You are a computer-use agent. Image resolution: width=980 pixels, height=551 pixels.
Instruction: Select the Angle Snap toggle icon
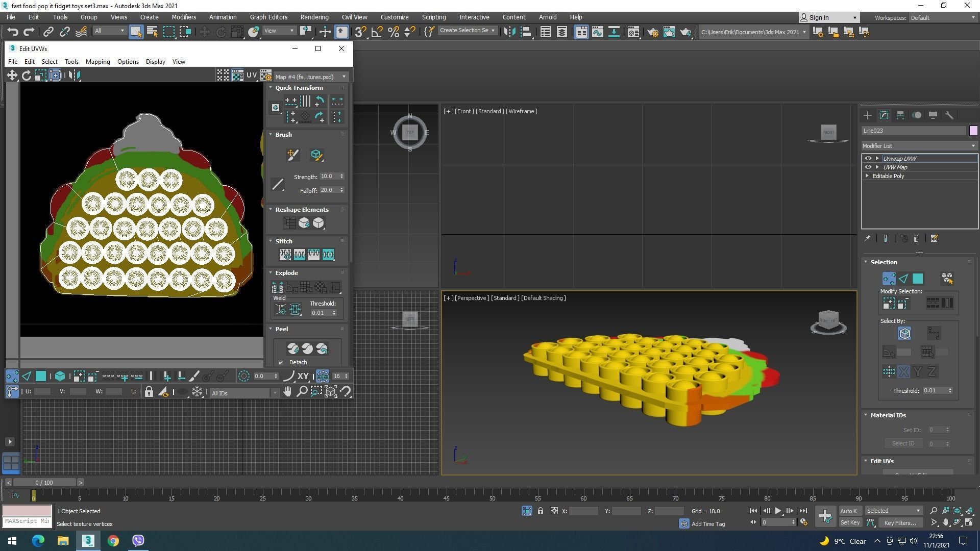point(377,32)
